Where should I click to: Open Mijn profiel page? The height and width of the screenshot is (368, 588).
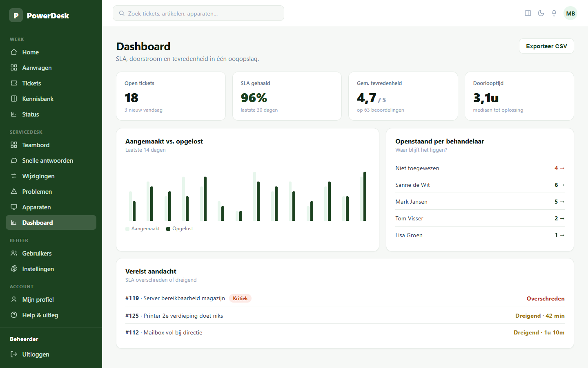tap(51, 299)
